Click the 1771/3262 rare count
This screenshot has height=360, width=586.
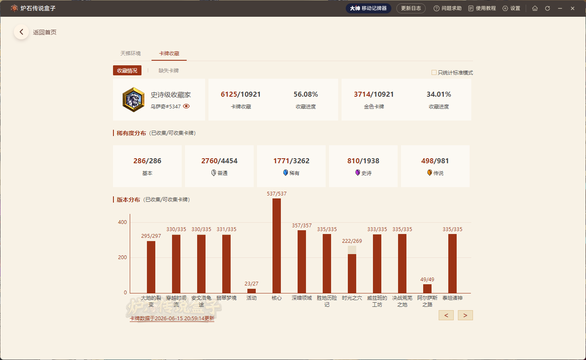click(291, 161)
